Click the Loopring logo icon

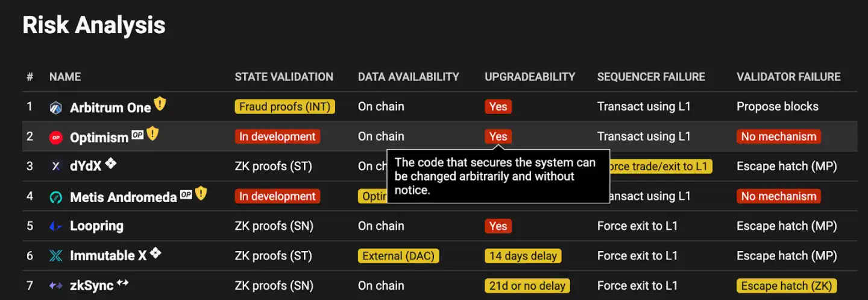(x=55, y=226)
